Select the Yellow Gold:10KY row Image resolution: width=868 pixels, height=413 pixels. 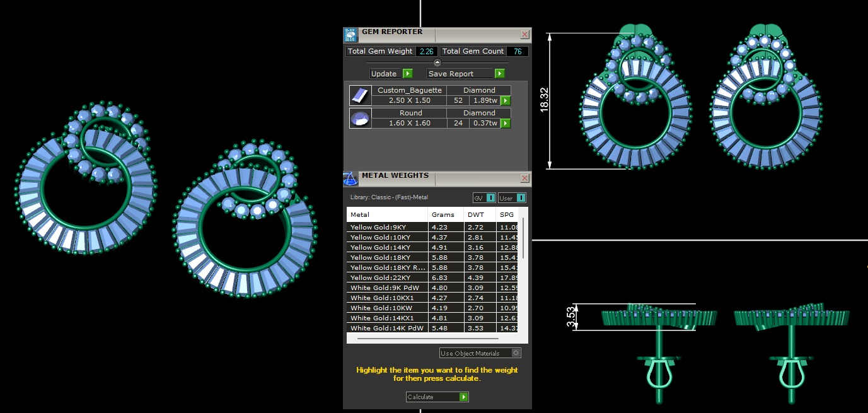coord(434,237)
